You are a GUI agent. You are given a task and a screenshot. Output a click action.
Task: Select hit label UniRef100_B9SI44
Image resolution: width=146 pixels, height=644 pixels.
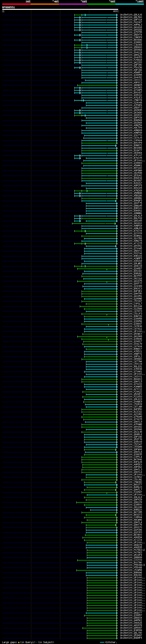(x=131, y=306)
